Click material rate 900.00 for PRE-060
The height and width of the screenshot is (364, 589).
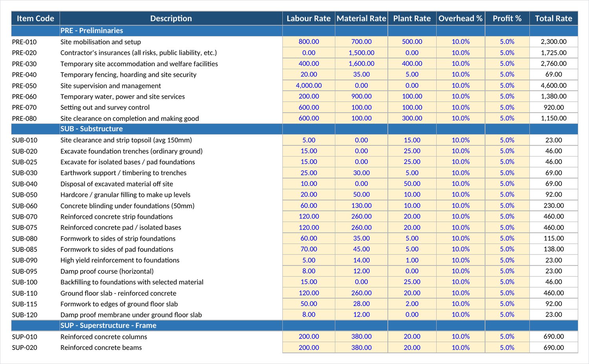[361, 96]
